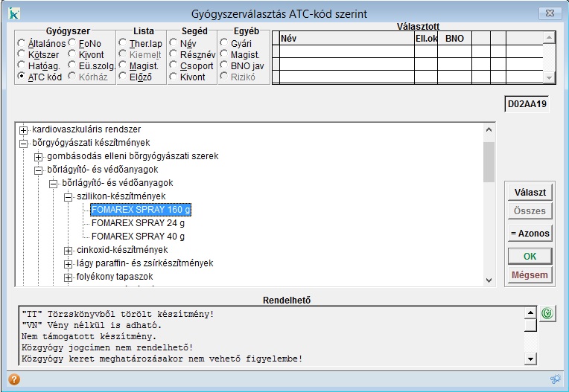
Task: Select the Általános radio button
Action: click(22, 44)
